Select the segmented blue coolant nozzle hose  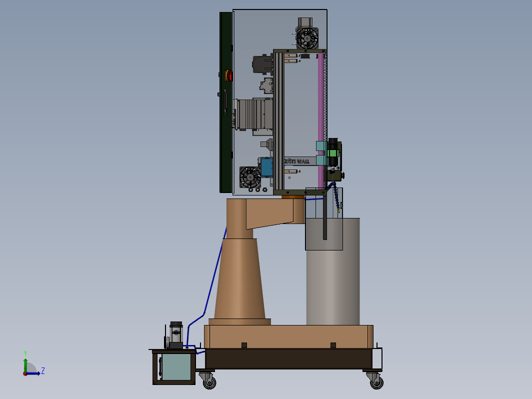tap(335, 196)
